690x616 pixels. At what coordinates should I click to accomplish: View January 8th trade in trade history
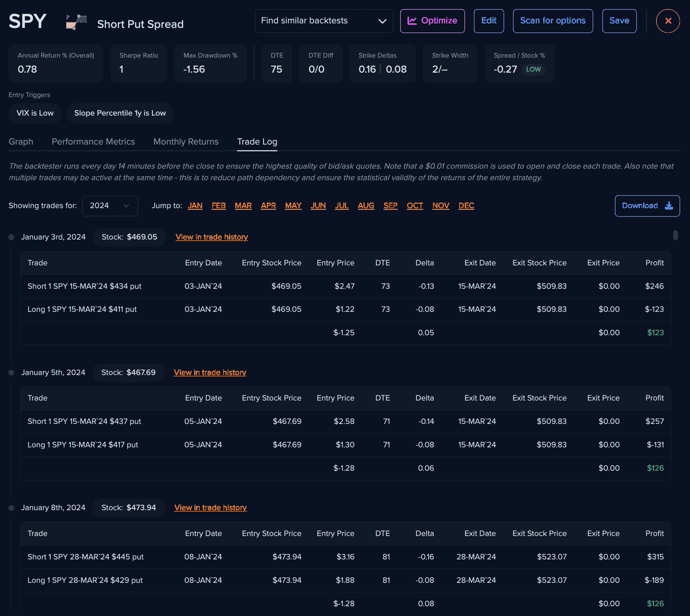(210, 508)
